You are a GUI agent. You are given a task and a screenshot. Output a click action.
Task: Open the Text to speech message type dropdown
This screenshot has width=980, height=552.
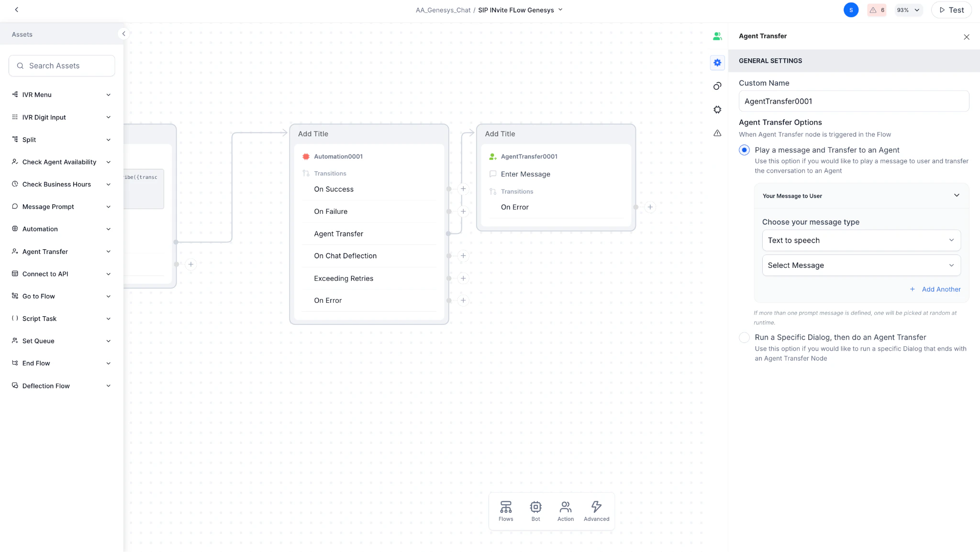point(860,240)
